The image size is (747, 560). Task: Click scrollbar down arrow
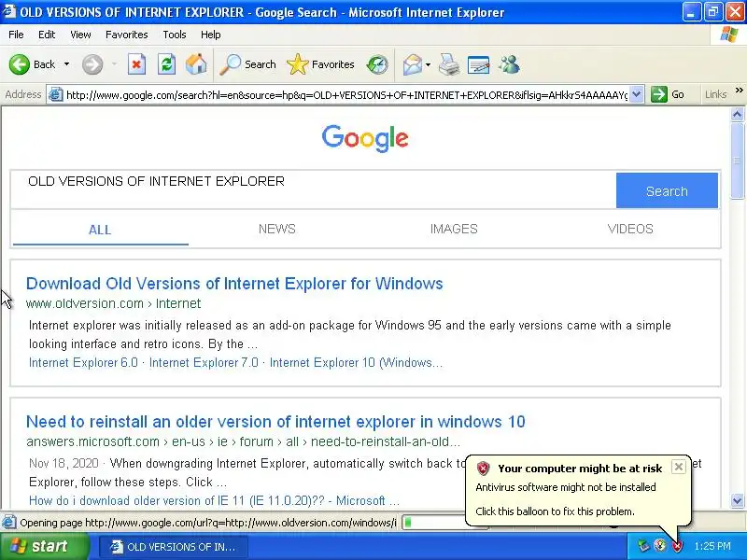point(737,500)
